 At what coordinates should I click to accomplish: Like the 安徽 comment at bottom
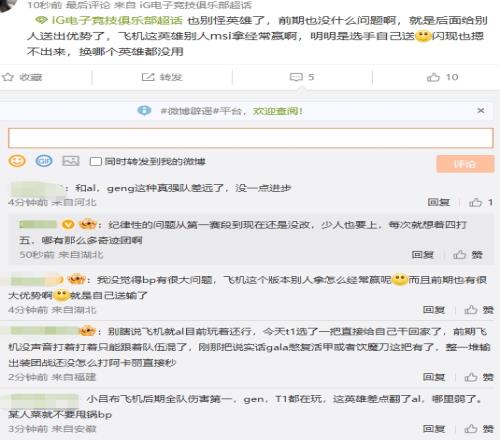pyautogui.click(x=471, y=428)
